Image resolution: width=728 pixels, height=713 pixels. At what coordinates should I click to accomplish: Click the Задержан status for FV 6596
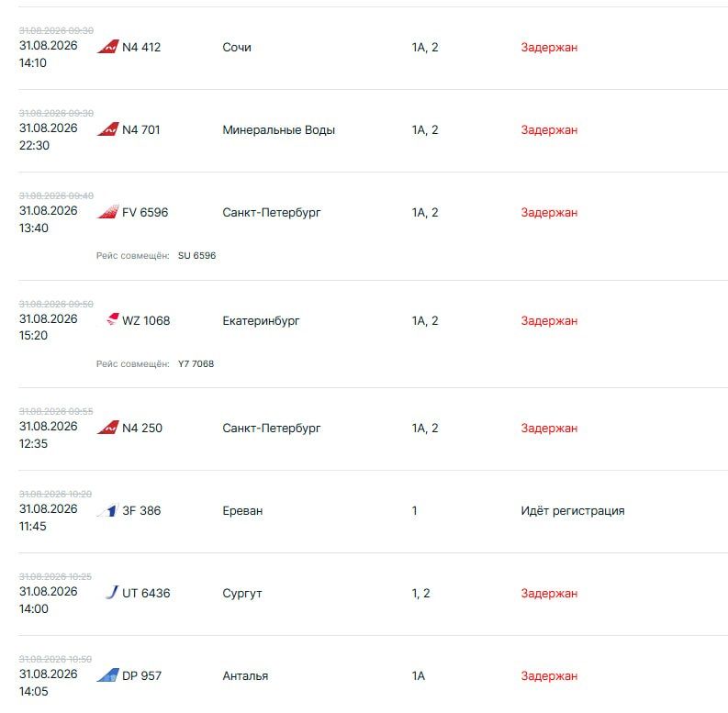549,213
